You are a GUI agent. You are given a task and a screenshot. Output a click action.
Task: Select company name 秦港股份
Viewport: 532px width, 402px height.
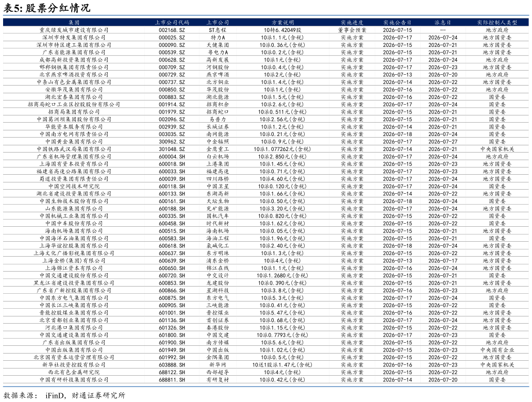[218, 328]
